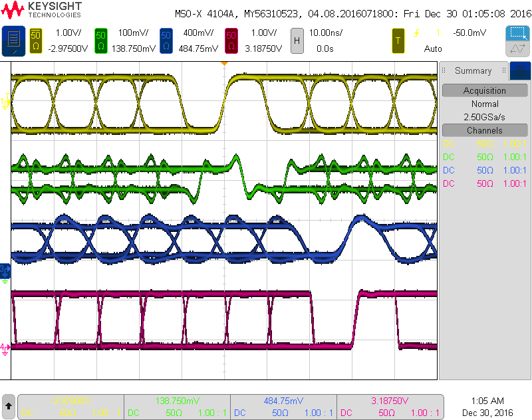Select the green channel 2 50Ω badge

pyautogui.click(x=101, y=41)
